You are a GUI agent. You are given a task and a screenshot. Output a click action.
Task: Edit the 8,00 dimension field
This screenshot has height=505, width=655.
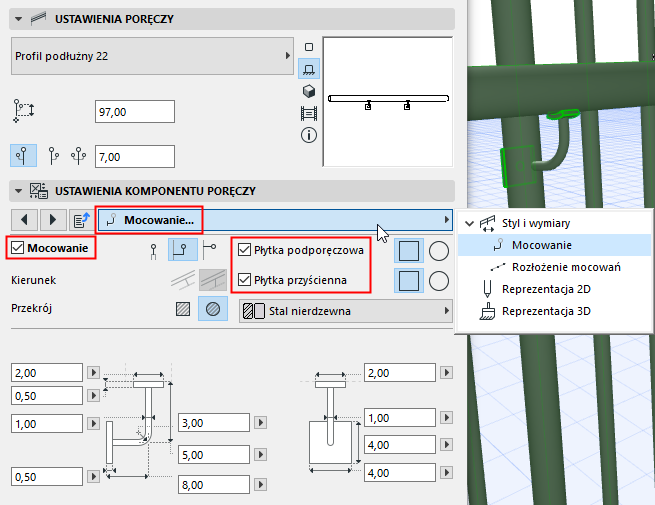pos(214,485)
